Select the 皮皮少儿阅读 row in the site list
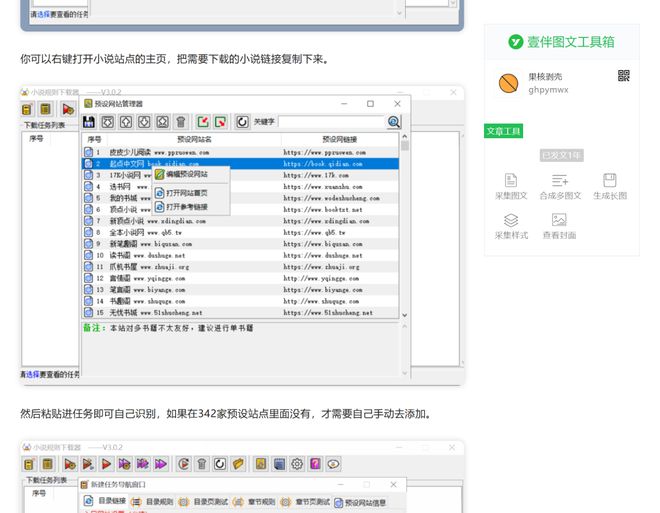The image size is (660, 513). [240, 152]
